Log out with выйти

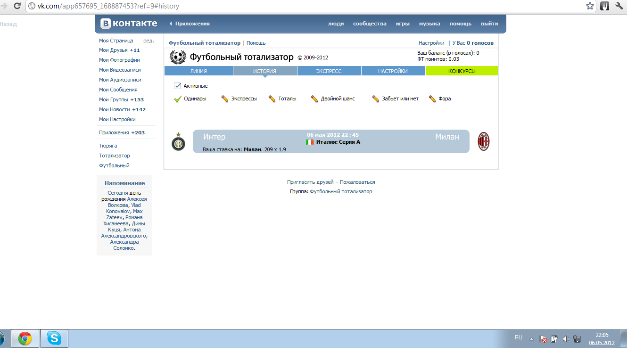pyautogui.click(x=489, y=24)
